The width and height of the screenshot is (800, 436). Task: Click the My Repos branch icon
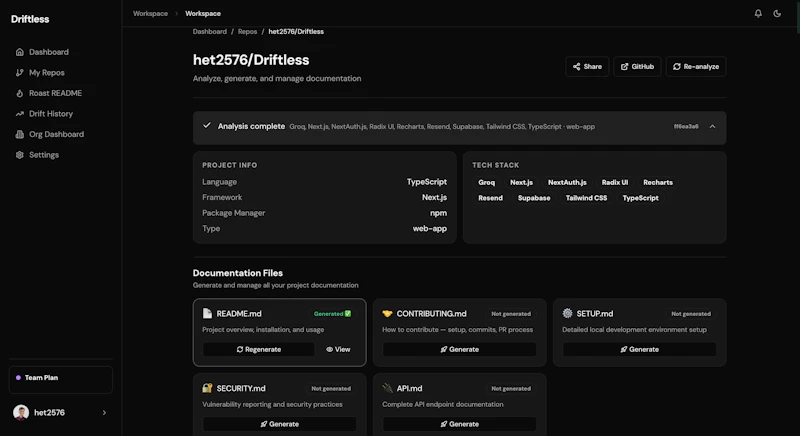click(x=19, y=72)
